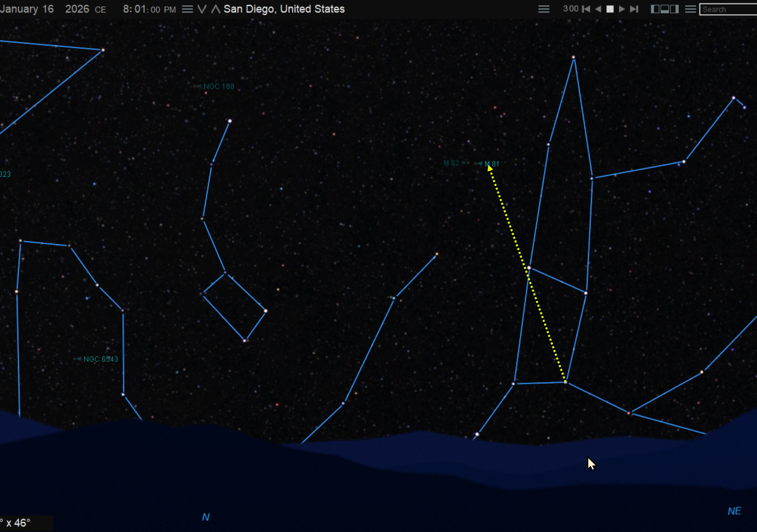757x532 pixels.
Task: Skip to the end of the time flow
Action: pos(634,8)
